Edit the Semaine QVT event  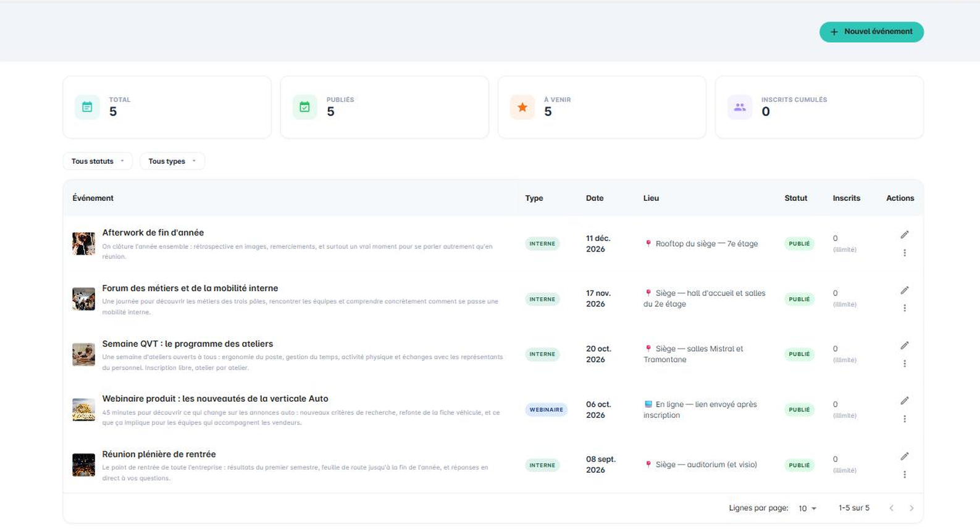(905, 345)
